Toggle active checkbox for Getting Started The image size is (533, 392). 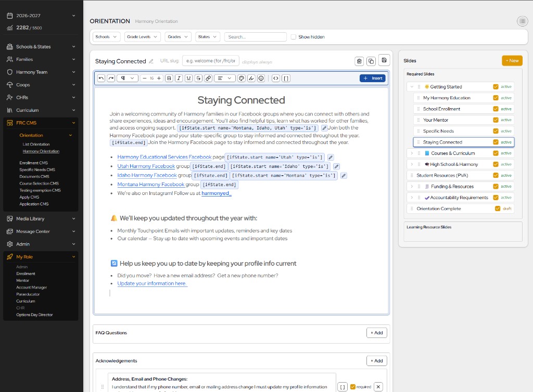tap(496, 87)
